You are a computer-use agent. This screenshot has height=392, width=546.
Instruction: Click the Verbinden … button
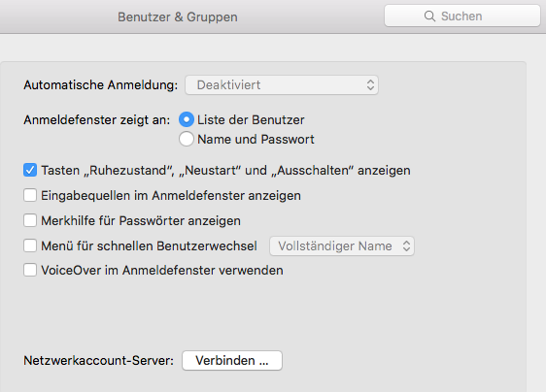click(232, 360)
